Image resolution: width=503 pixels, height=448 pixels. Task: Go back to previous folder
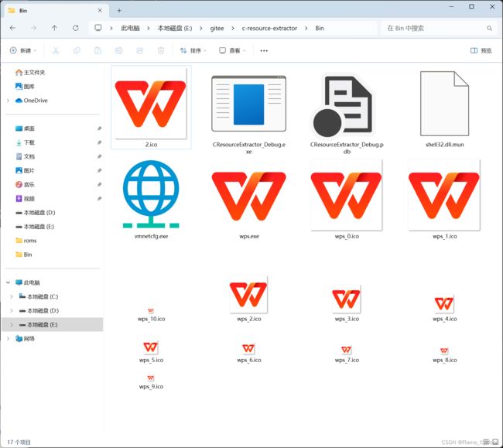13,28
